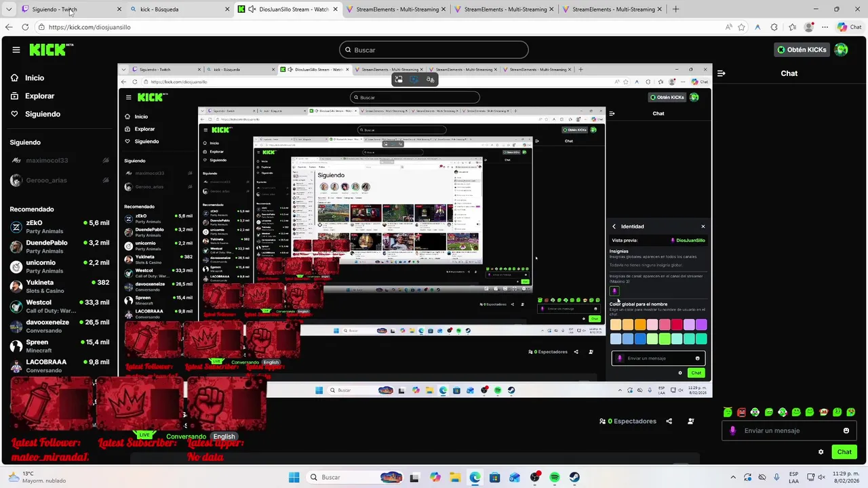868x488 pixels.
Task: Mute the DiosJuanSillo tab via speaker icon
Action: pyautogui.click(x=252, y=9)
